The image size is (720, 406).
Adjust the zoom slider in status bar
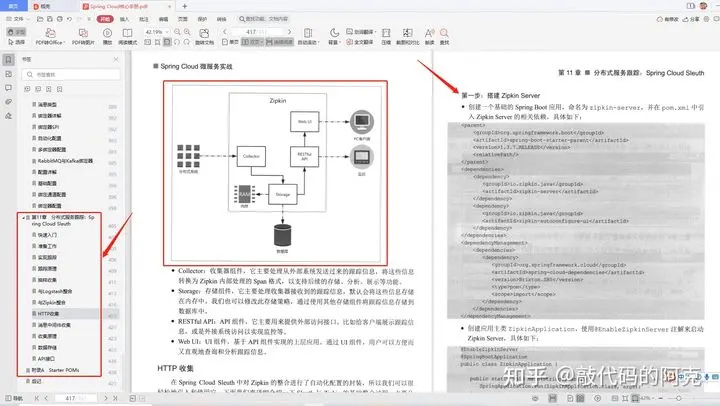tap(678, 398)
